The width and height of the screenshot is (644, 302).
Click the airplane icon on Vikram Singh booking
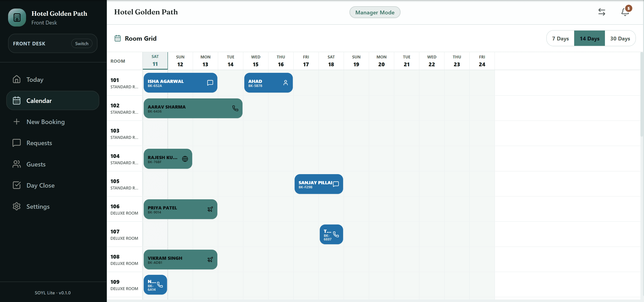(210, 260)
